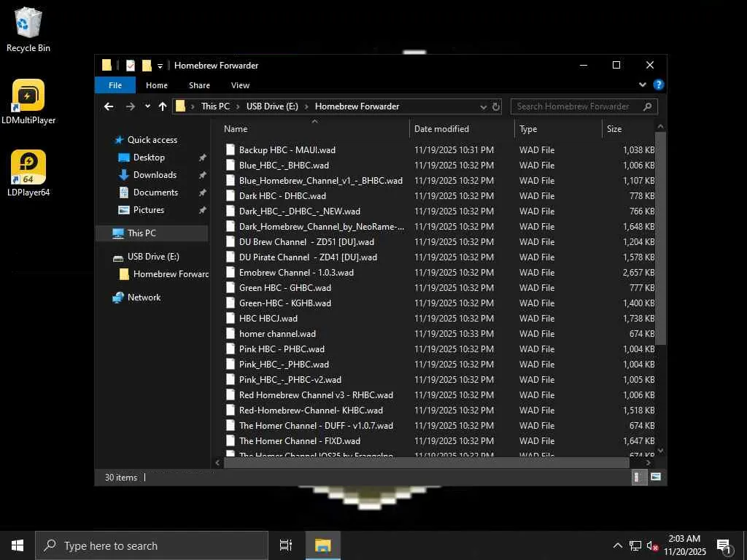
Task: Open Documents in the navigation pane
Action: (x=155, y=192)
